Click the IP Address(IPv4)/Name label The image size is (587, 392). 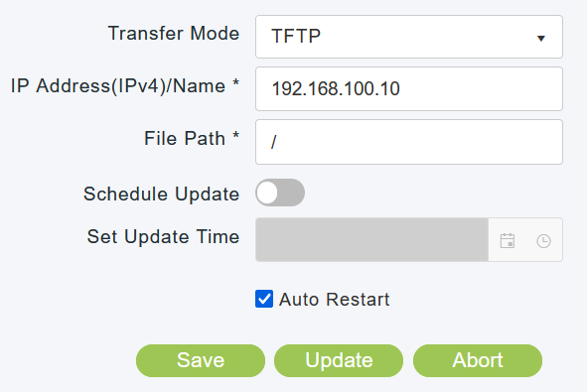click(x=125, y=86)
